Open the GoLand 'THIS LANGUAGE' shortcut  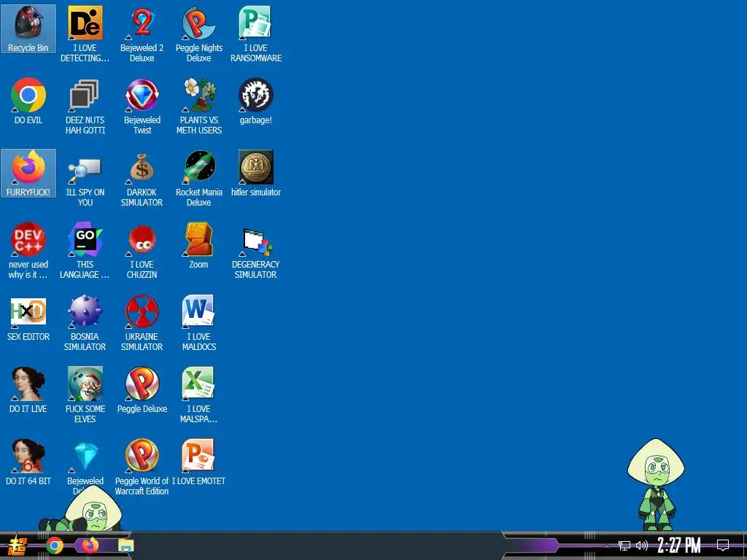click(85, 251)
